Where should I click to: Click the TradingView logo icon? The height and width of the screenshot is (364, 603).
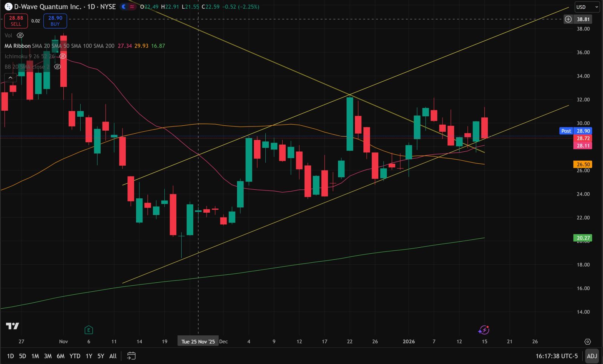(x=12, y=326)
